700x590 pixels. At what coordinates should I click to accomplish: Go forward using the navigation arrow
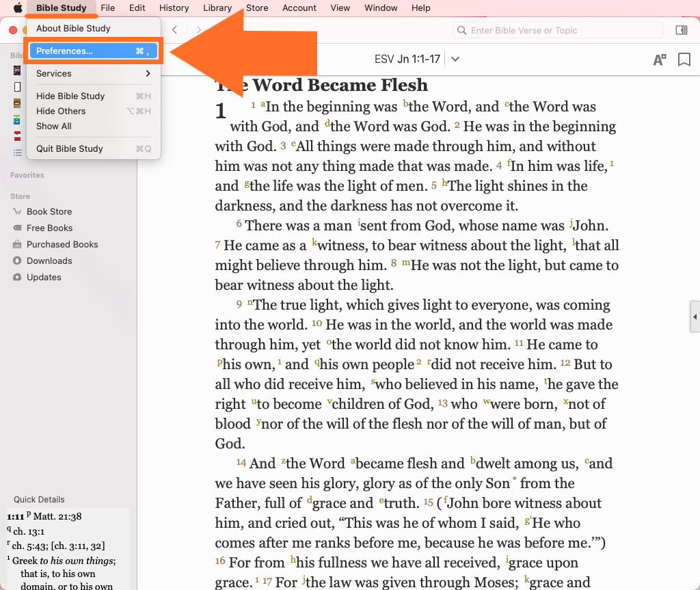199,30
